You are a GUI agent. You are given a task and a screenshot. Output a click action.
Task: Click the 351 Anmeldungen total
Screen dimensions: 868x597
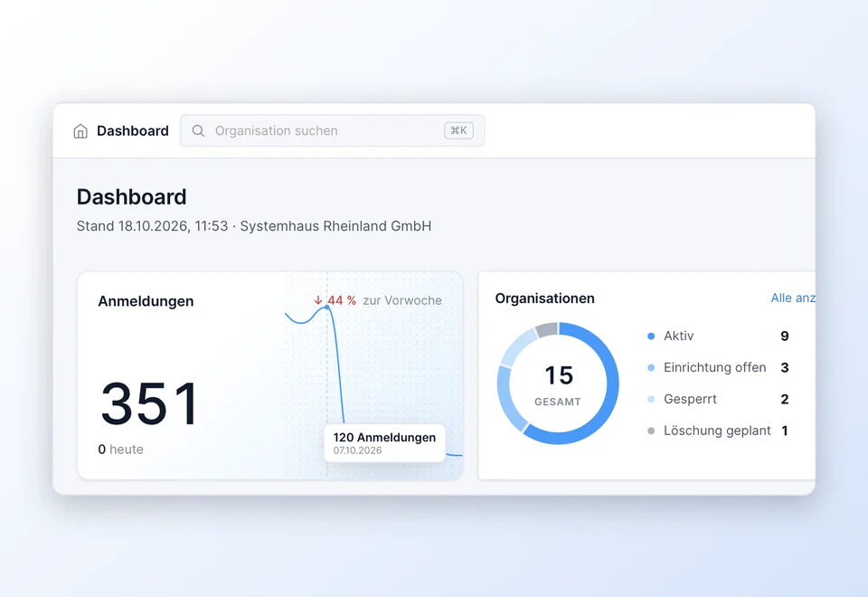pyautogui.click(x=149, y=403)
